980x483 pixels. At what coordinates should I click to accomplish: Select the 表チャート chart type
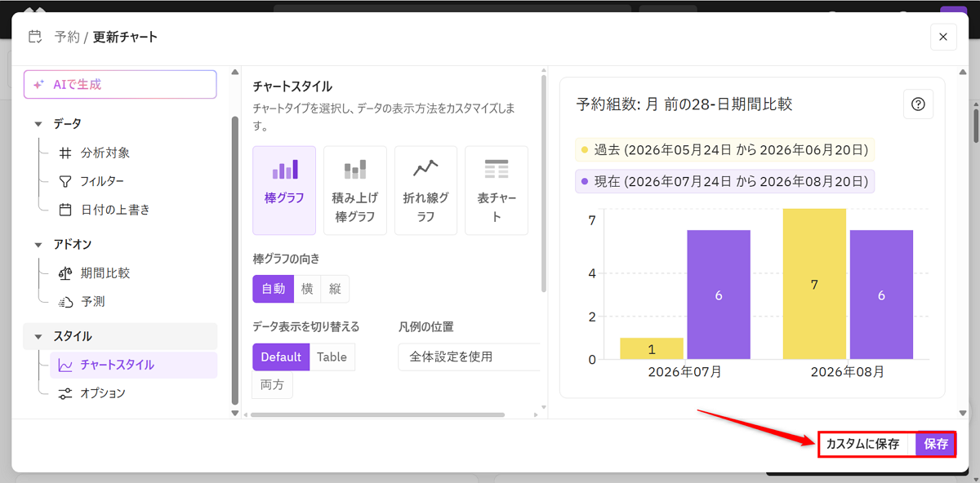pyautogui.click(x=497, y=190)
